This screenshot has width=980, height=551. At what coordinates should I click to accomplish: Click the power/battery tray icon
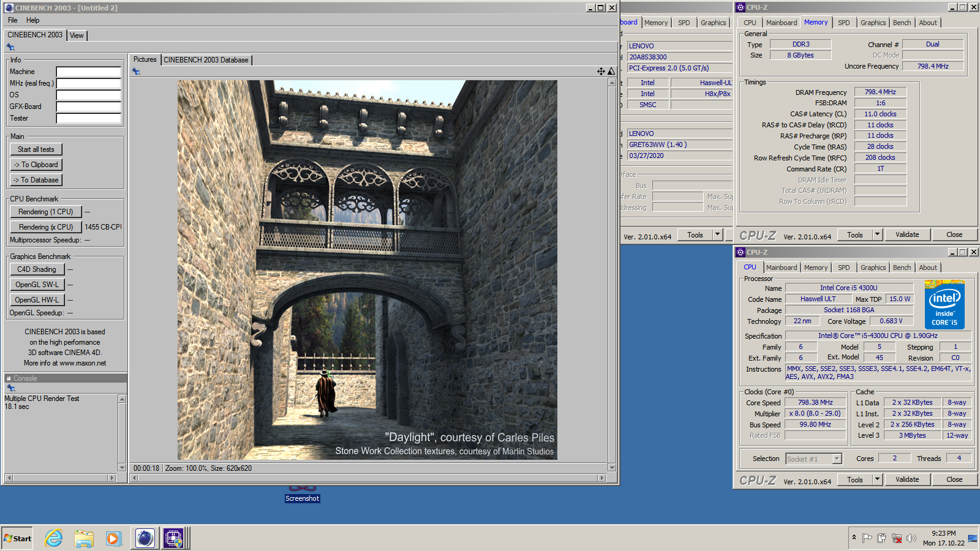(x=881, y=538)
